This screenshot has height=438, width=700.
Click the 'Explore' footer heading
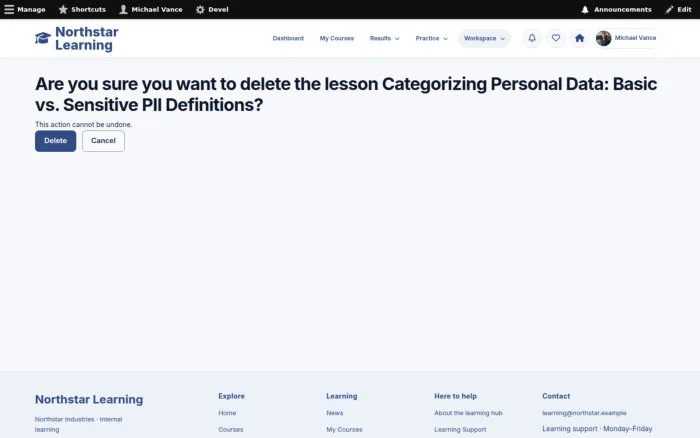click(x=231, y=396)
